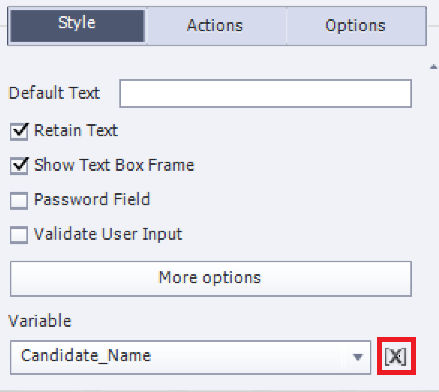Enable the Password Field checkbox
This screenshot has width=439, height=392.
coord(19,200)
